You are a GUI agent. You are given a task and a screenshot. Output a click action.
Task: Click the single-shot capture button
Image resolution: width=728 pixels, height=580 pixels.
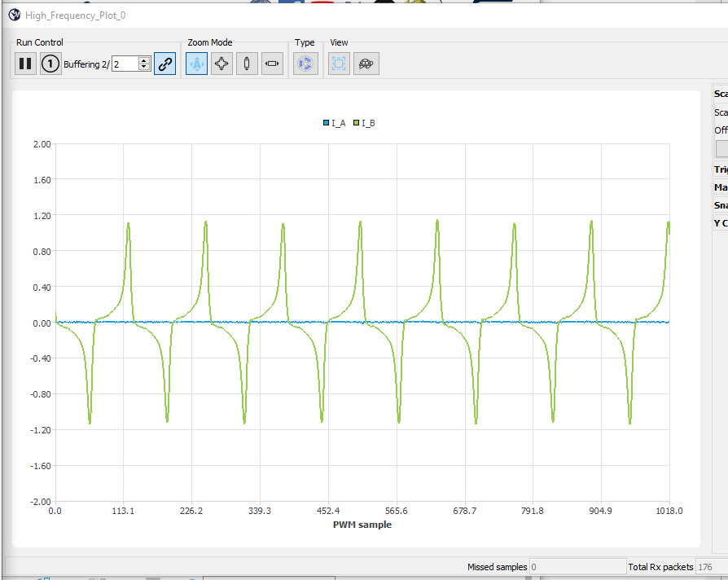[x=50, y=64]
